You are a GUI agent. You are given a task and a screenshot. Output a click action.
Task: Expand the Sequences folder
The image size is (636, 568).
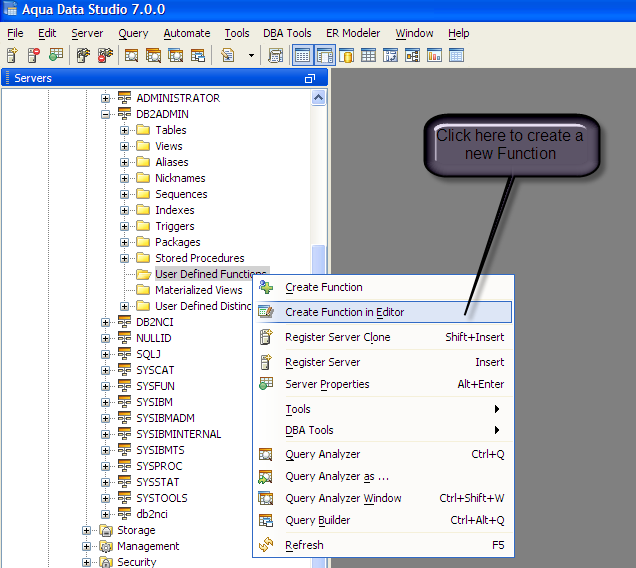pos(125,194)
